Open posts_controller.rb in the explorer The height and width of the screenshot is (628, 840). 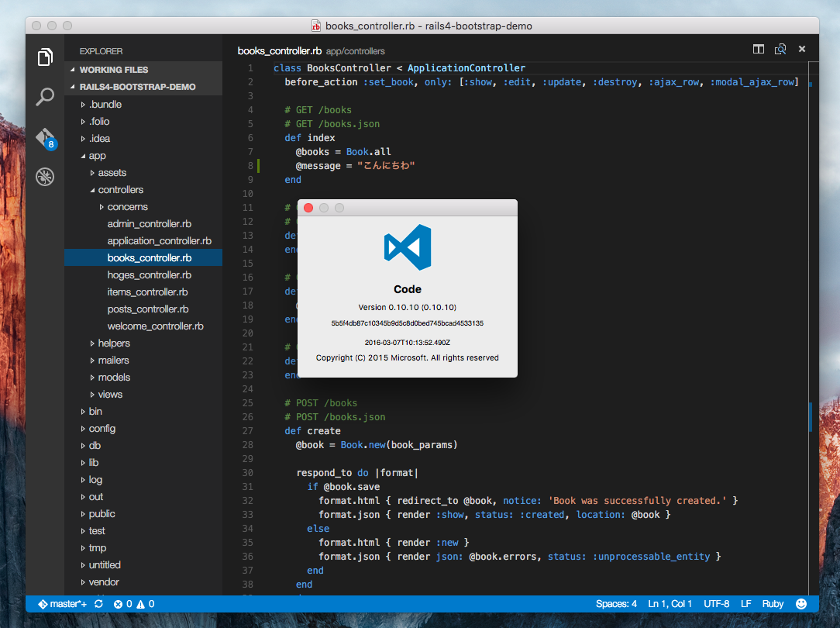(x=149, y=309)
